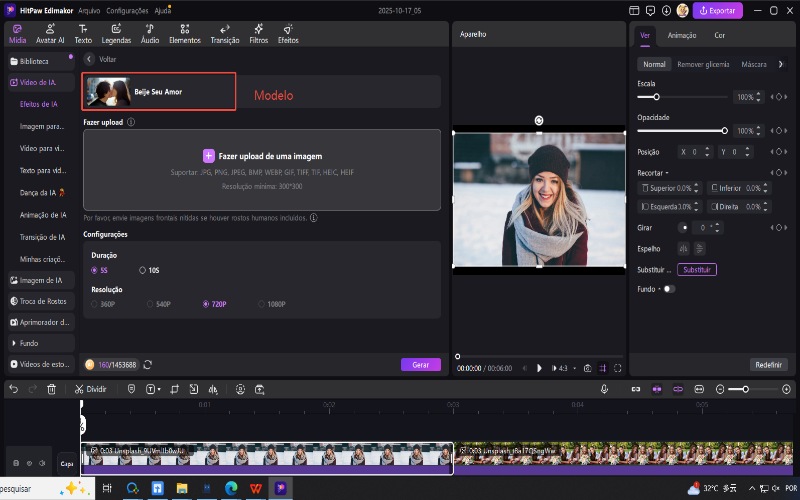Go back with Voltar

101,59
